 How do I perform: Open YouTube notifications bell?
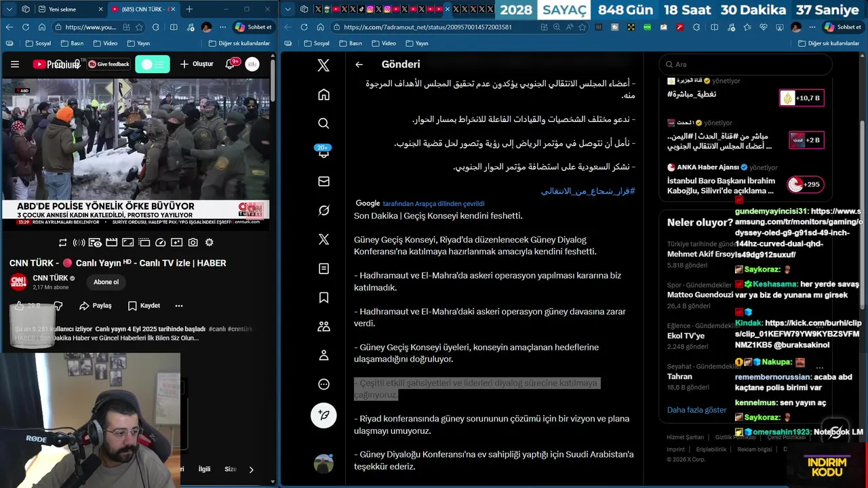pyautogui.click(x=229, y=64)
